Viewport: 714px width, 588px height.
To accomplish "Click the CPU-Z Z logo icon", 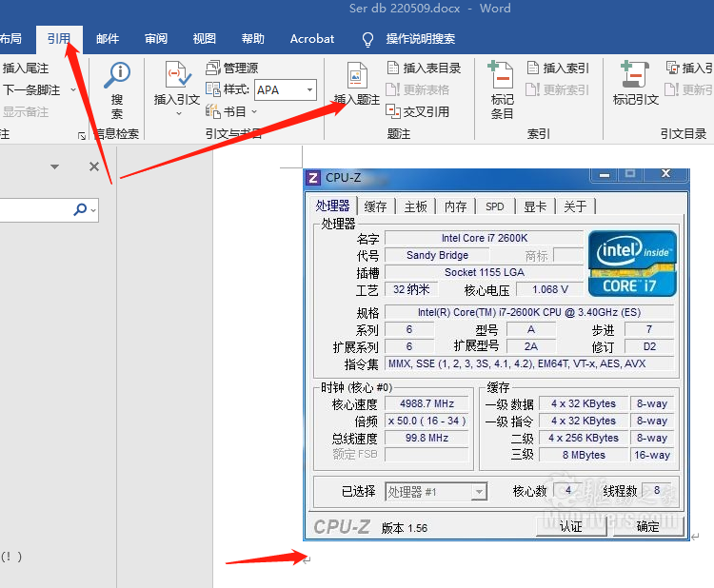I will [313, 178].
